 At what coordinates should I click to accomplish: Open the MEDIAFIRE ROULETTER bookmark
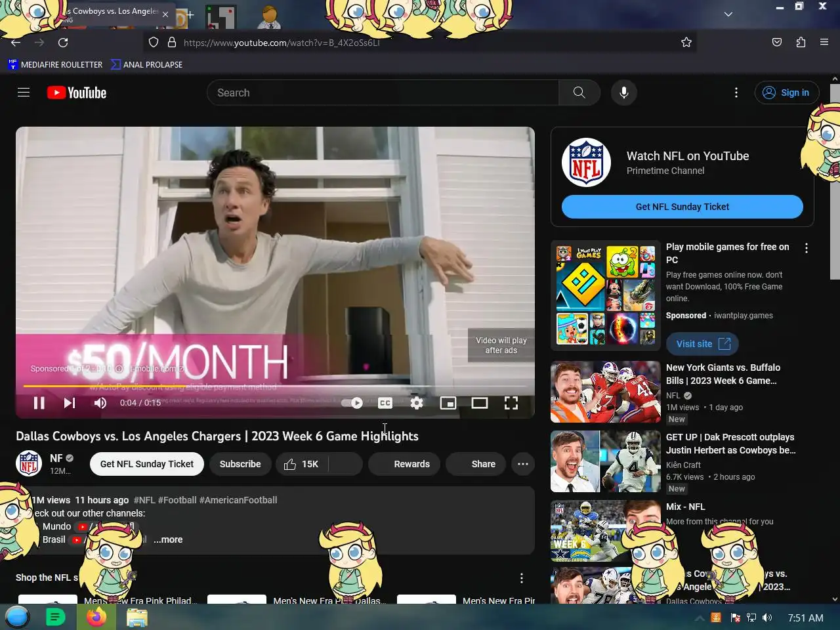tap(55, 64)
